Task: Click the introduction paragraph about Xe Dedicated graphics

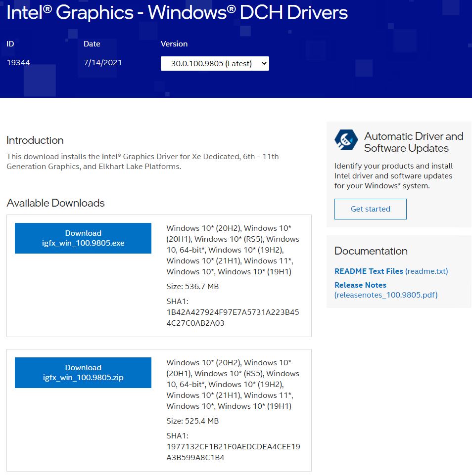Action: (142, 162)
